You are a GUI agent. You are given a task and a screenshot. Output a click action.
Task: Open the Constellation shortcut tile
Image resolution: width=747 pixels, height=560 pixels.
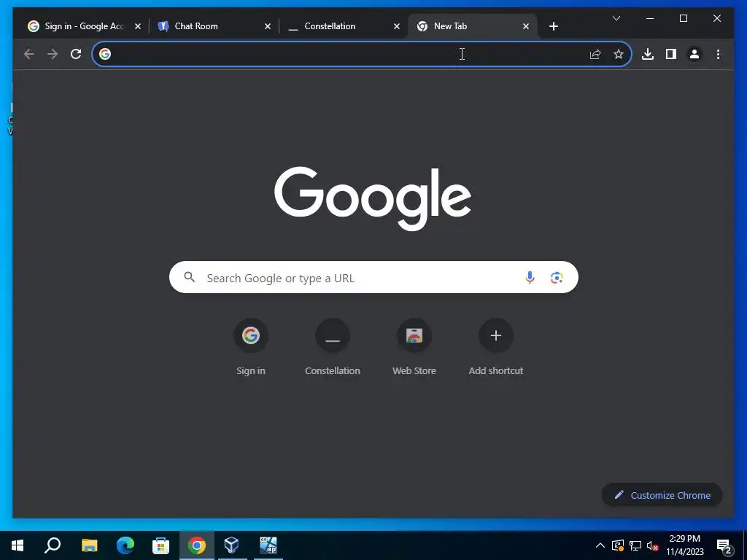(x=333, y=348)
